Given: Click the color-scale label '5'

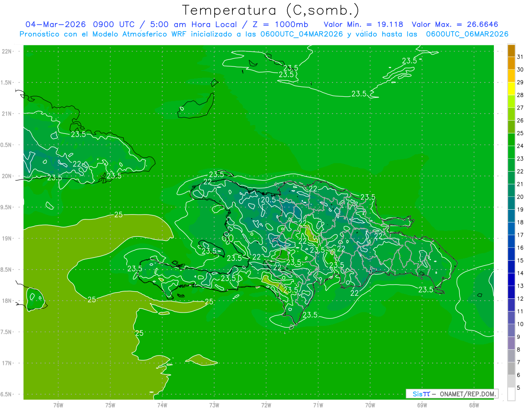Looking at the screenshot, I should (519, 388).
